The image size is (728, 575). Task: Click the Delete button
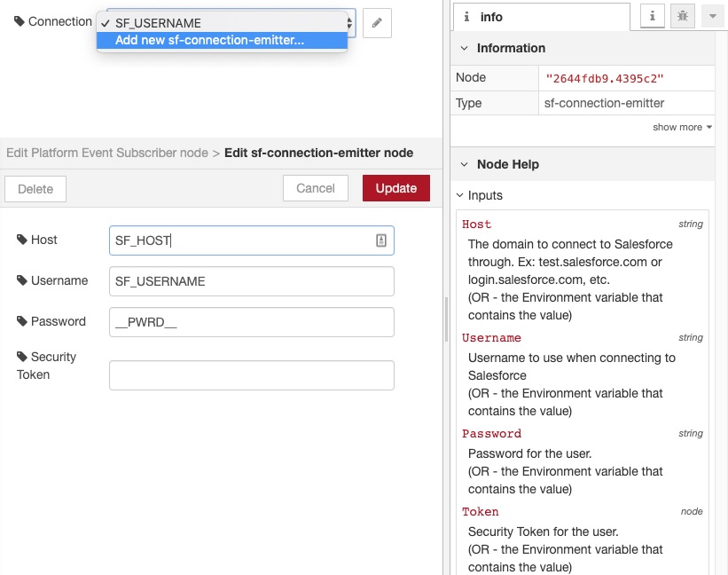click(x=35, y=189)
